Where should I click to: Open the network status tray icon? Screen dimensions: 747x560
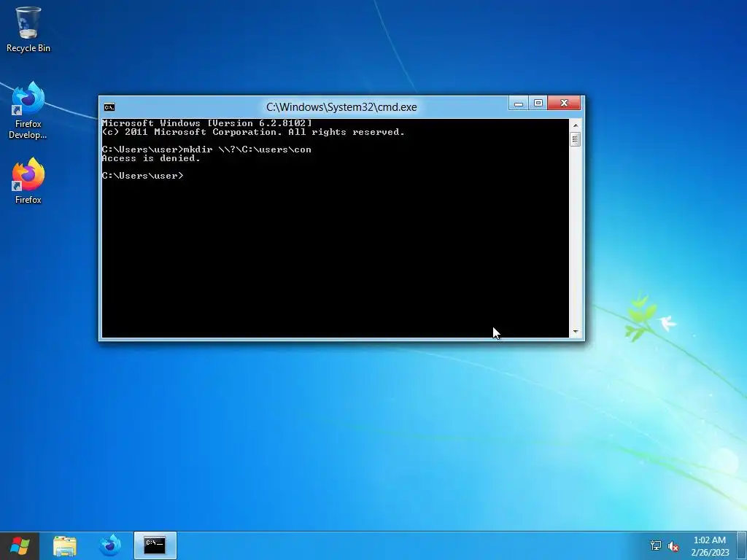tap(656, 545)
